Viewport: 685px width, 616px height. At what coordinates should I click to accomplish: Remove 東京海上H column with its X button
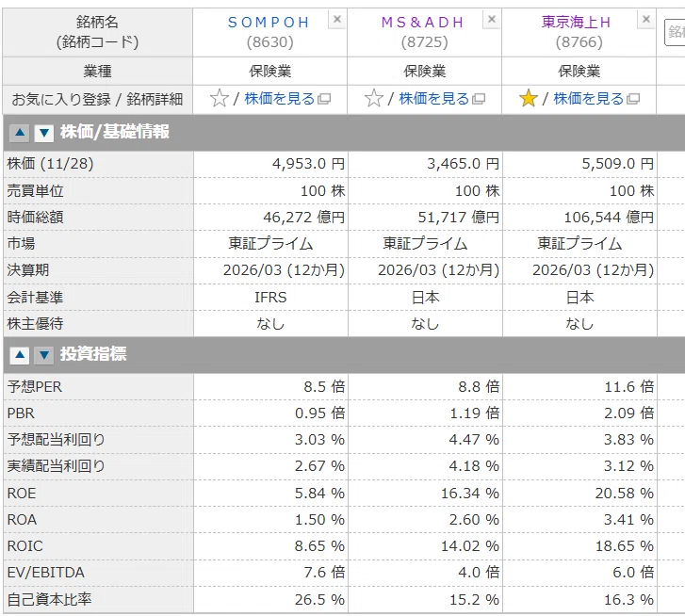pos(646,19)
